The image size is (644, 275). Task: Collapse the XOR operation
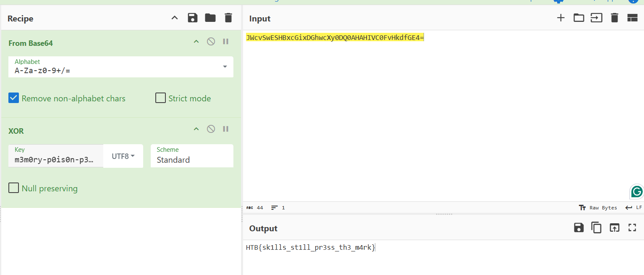point(196,129)
